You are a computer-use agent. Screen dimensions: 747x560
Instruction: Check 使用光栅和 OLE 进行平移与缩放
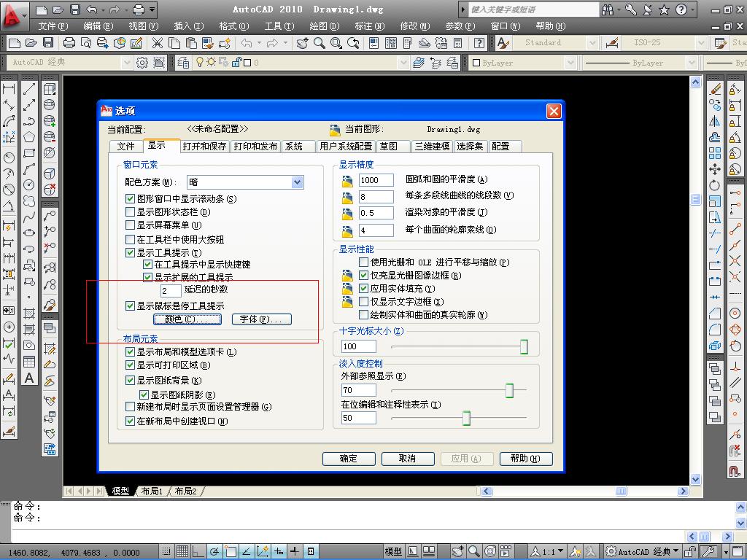363,262
